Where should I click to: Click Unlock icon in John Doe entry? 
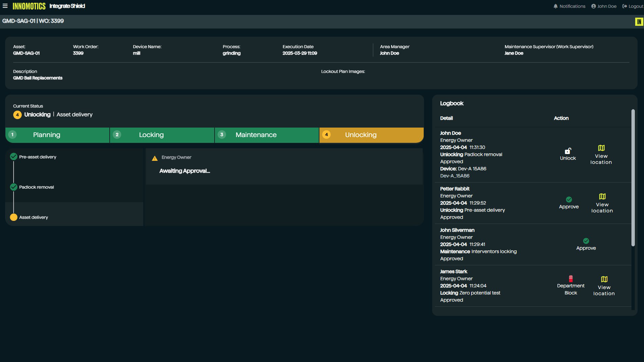[x=568, y=151]
